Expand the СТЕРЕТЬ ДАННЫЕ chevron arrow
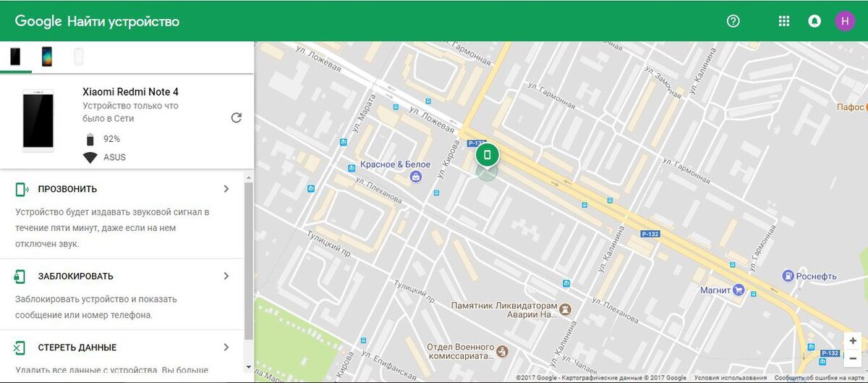868x383 pixels. (x=226, y=348)
